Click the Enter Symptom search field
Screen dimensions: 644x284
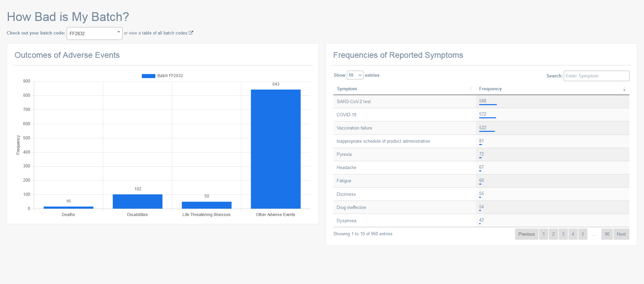596,76
